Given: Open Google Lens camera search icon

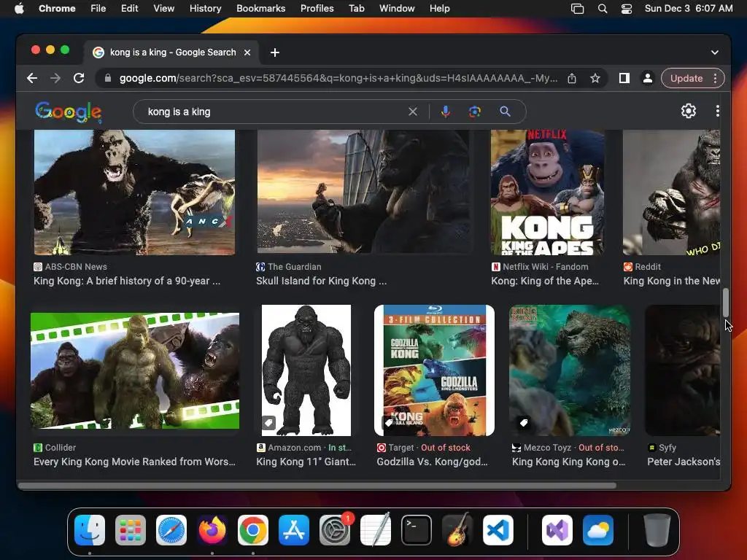Looking at the screenshot, I should pyautogui.click(x=474, y=112).
